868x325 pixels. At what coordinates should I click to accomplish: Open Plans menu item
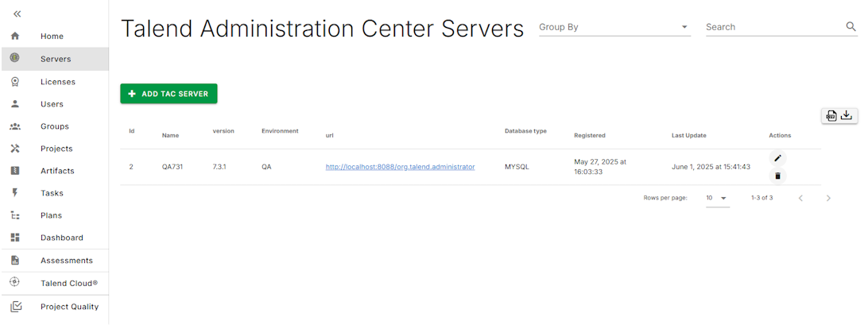[51, 215]
